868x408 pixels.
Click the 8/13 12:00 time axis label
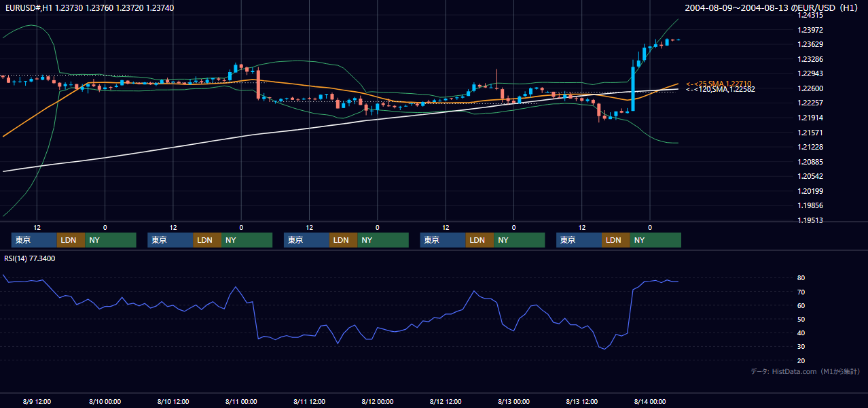tap(582, 401)
